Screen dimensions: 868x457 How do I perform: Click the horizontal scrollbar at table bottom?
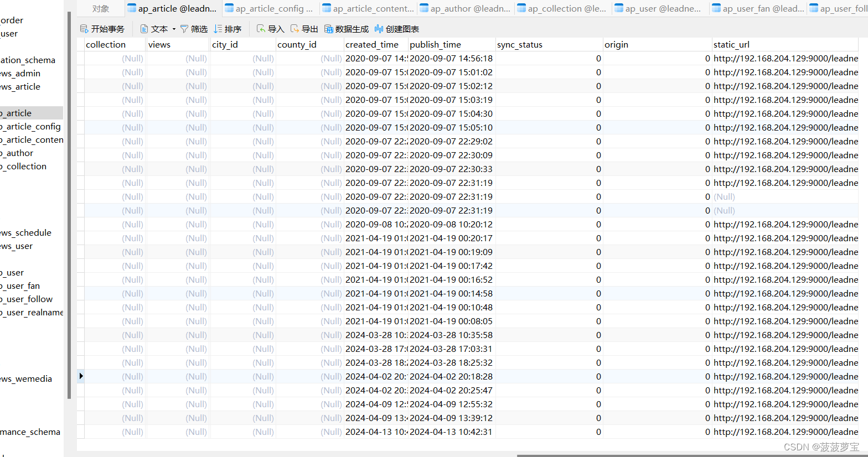coord(692,455)
